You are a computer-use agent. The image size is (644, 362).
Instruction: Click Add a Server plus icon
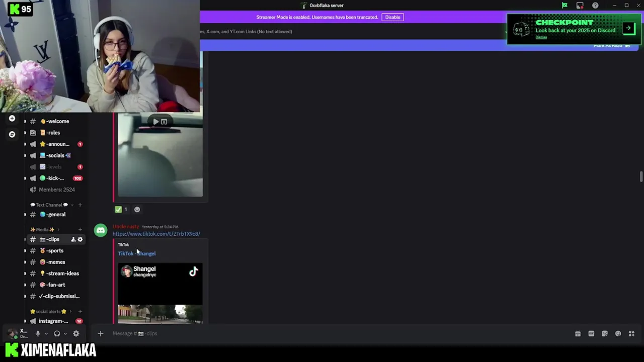[x=12, y=119]
